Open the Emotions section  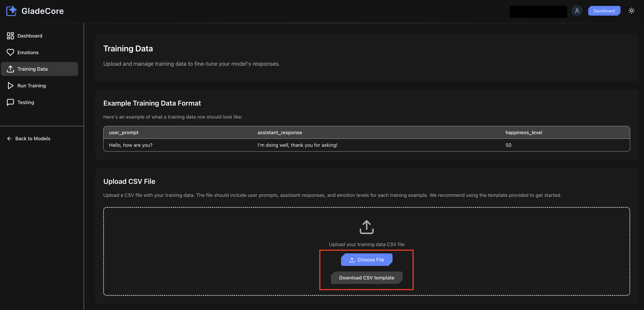click(x=28, y=52)
